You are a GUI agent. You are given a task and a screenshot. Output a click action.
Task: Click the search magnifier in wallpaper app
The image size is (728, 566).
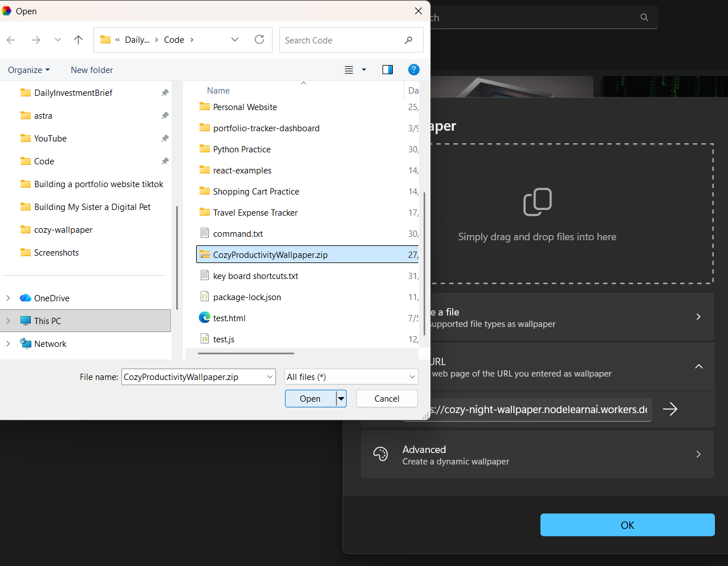click(x=644, y=18)
